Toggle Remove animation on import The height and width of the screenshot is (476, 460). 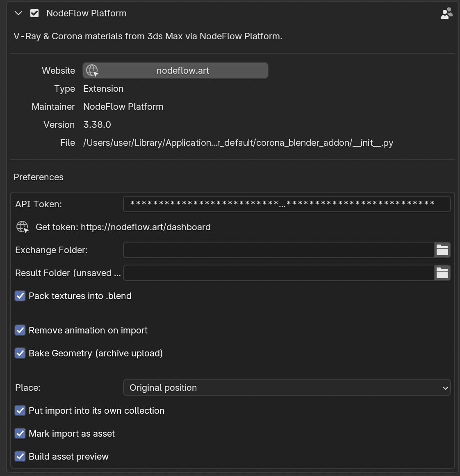(x=20, y=330)
